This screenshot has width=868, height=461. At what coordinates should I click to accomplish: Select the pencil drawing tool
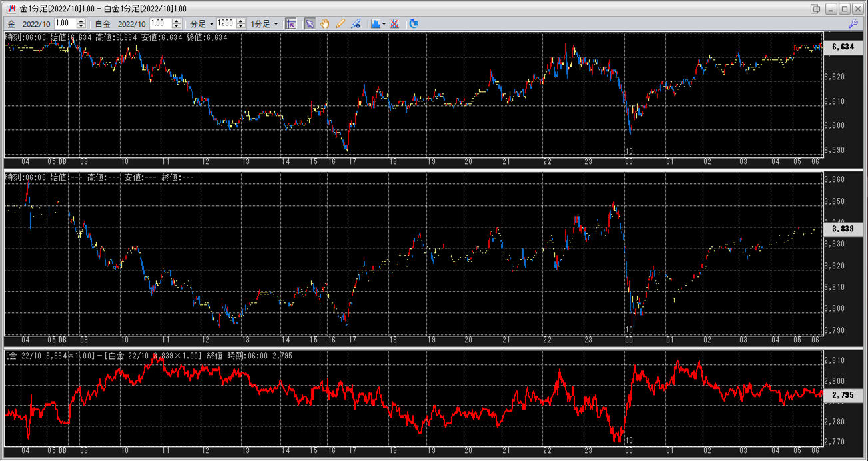click(340, 23)
